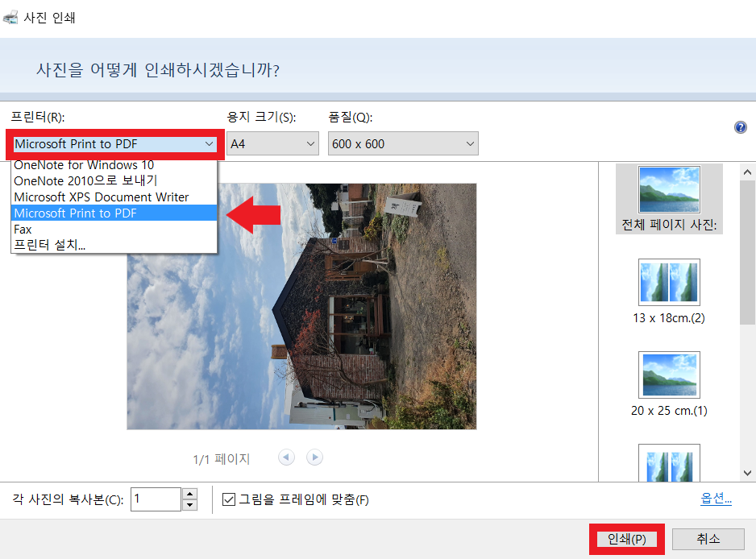This screenshot has height=559, width=756.
Task: Open the 옵션... link
Action: click(716, 498)
